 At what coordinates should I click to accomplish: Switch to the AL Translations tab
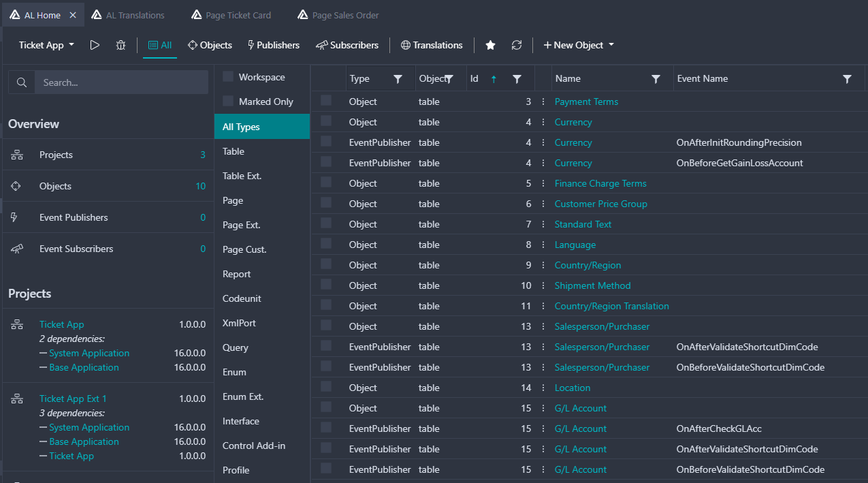click(135, 15)
